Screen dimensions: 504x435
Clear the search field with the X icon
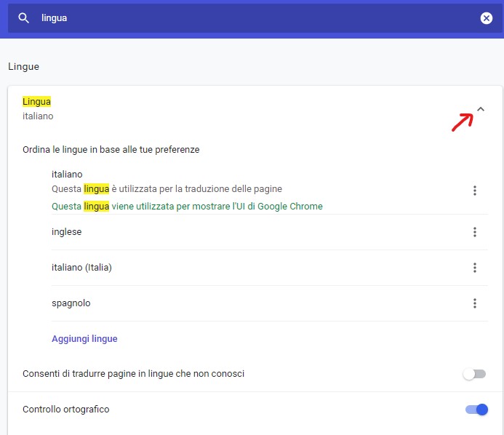pos(487,18)
